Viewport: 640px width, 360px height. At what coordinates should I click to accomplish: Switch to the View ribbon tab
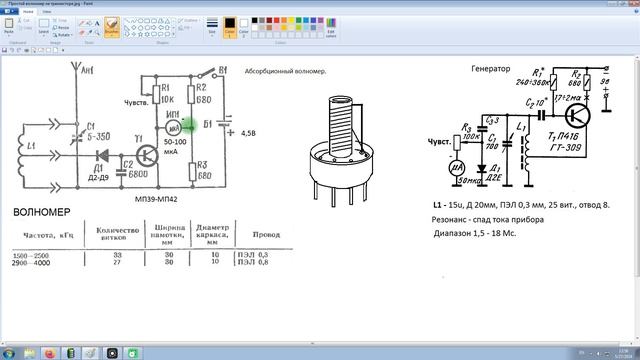(x=47, y=11)
